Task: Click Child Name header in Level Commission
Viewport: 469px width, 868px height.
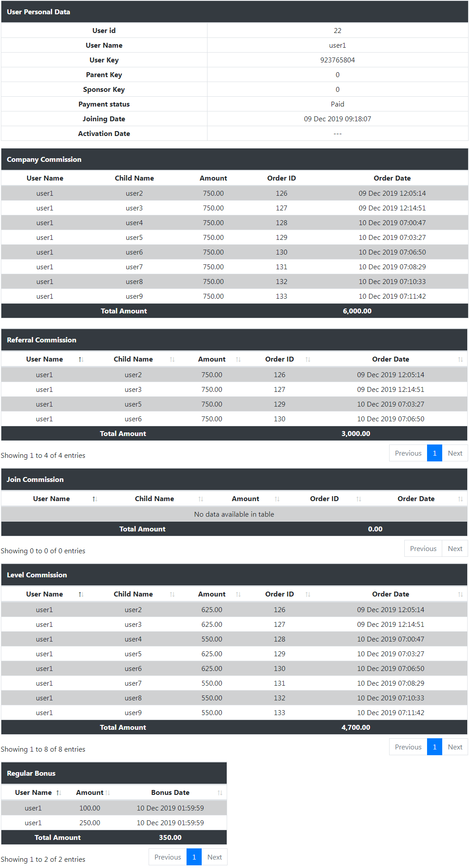Action: [133, 594]
